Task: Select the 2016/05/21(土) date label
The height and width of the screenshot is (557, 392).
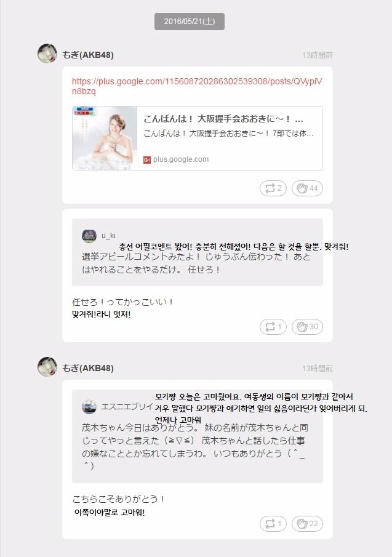Action: [190, 22]
